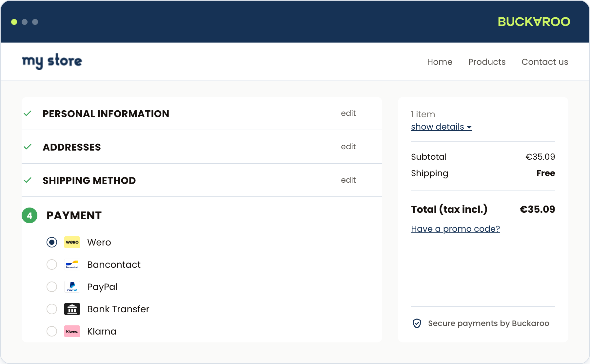Click the secure payments shield icon
Screen dimensions: 590x364
(x=417, y=323)
